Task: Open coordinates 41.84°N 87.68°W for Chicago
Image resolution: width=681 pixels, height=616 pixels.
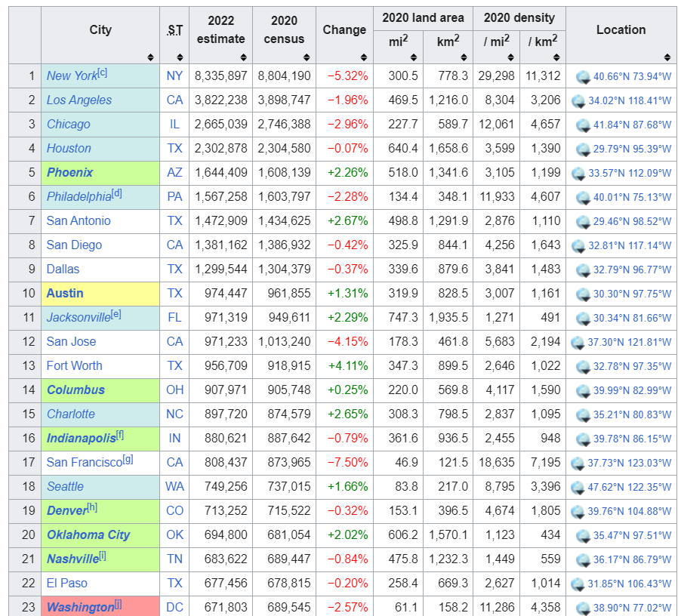Action: click(x=633, y=125)
